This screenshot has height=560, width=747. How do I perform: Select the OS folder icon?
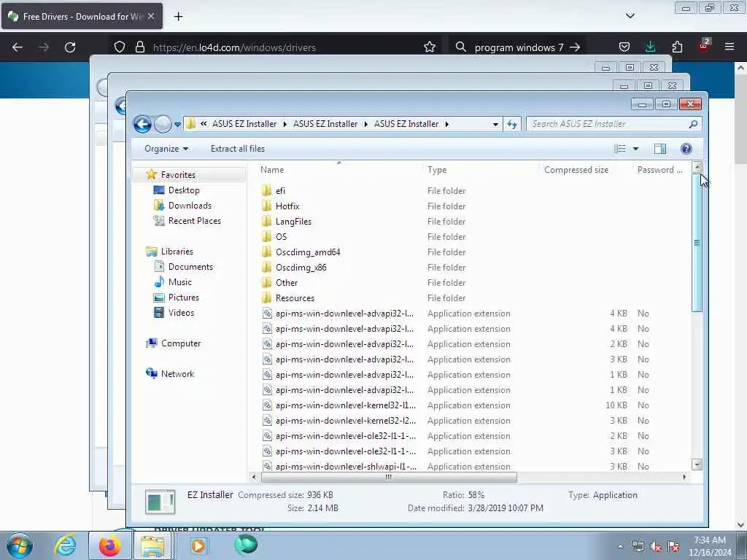[267, 237]
